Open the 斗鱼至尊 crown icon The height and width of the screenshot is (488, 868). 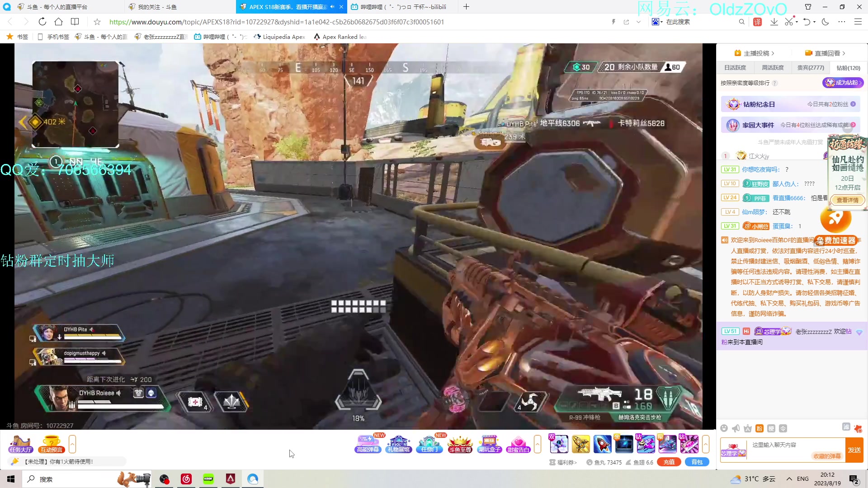coord(460,444)
